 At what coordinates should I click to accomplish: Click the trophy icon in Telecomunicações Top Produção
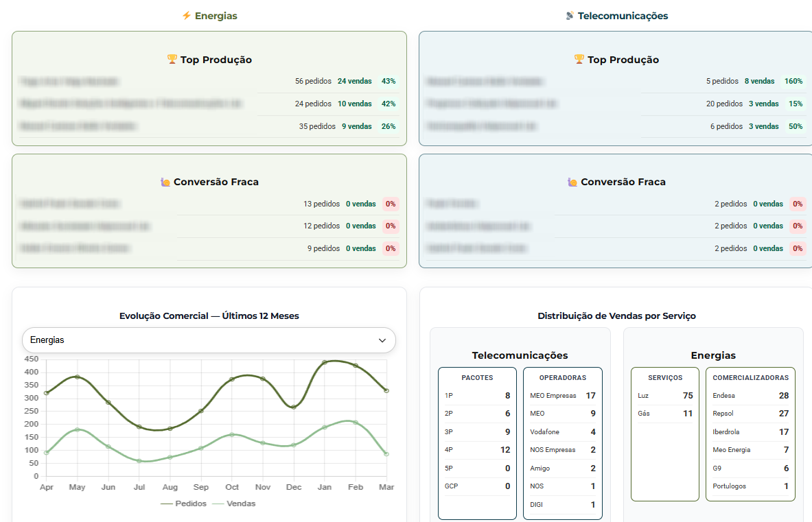(x=579, y=60)
